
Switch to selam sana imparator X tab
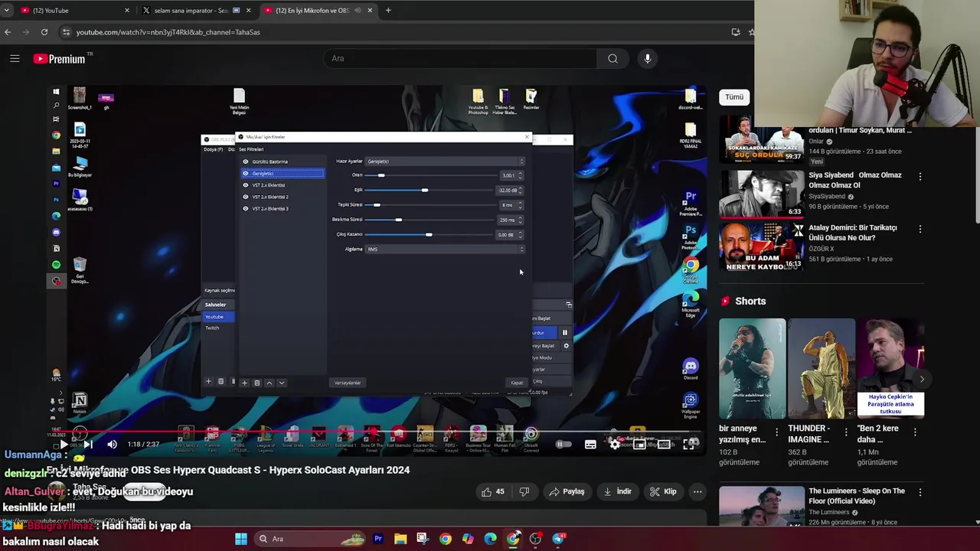(196, 11)
